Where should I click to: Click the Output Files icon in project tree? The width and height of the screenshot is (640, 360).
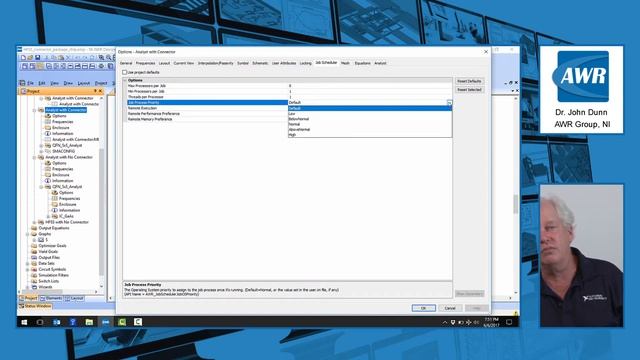(x=34, y=258)
